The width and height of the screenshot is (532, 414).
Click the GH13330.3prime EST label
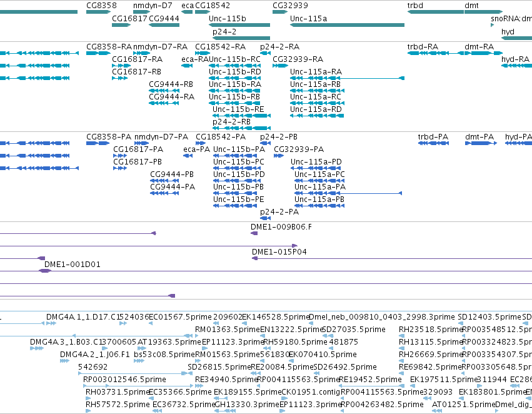[247, 405]
